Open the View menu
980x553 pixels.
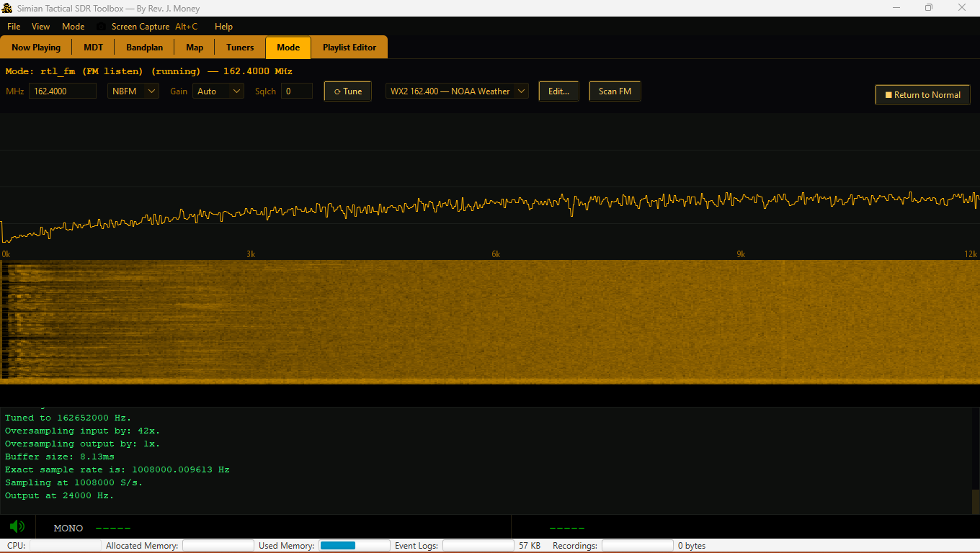coord(41,27)
